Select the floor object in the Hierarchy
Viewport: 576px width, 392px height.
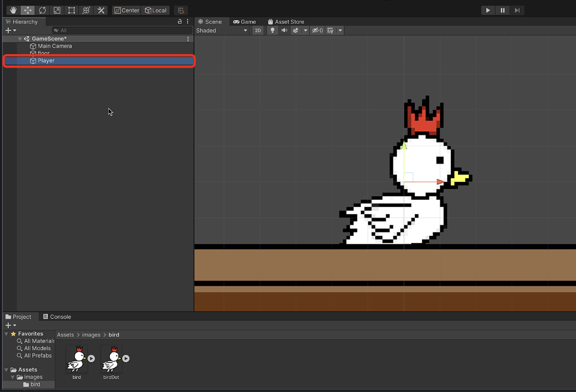[x=43, y=53]
